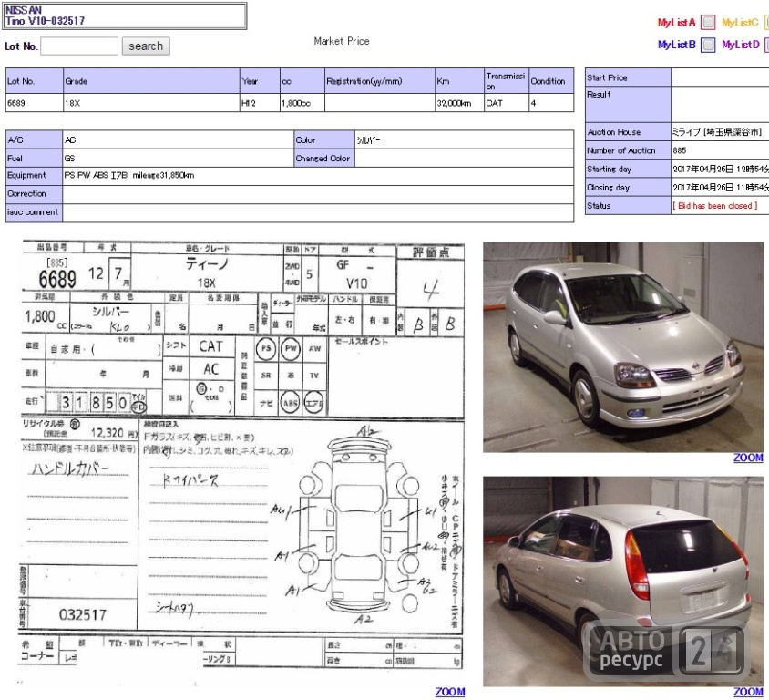769x700 pixels.
Task: Click ZOOM link under front car photo
Action: click(x=748, y=458)
